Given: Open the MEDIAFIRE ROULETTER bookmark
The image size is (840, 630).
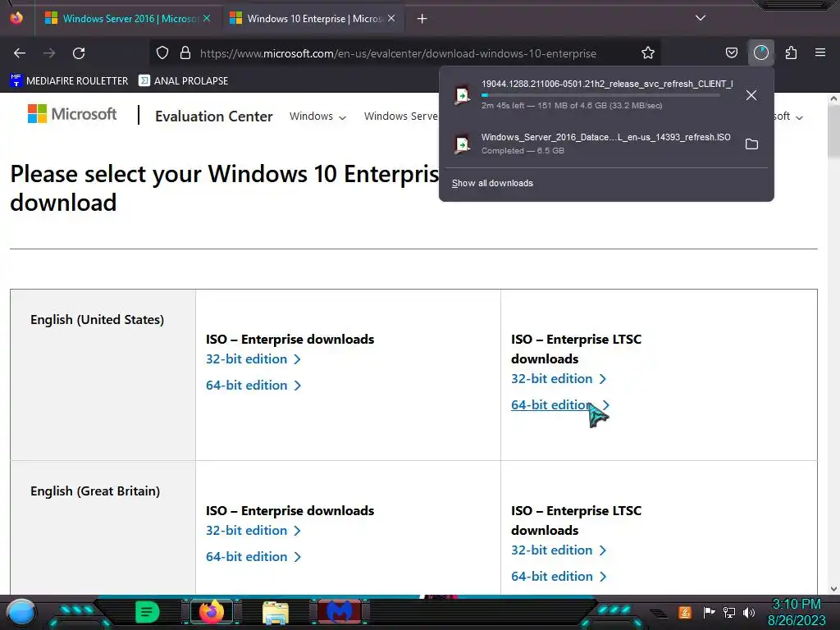Looking at the screenshot, I should pyautogui.click(x=69, y=81).
